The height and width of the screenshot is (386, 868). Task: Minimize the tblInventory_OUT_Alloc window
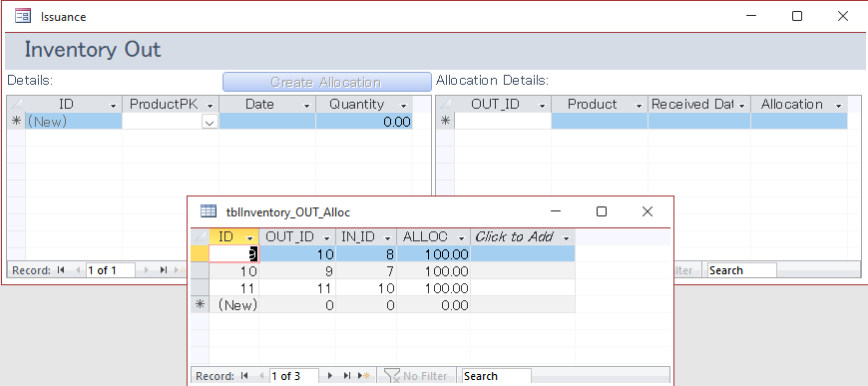[x=556, y=211]
